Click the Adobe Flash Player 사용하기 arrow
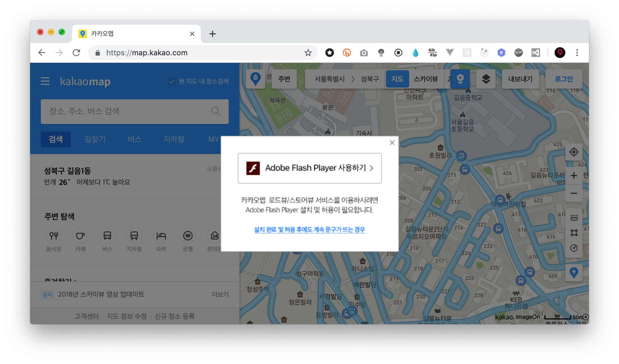 pos(372,168)
